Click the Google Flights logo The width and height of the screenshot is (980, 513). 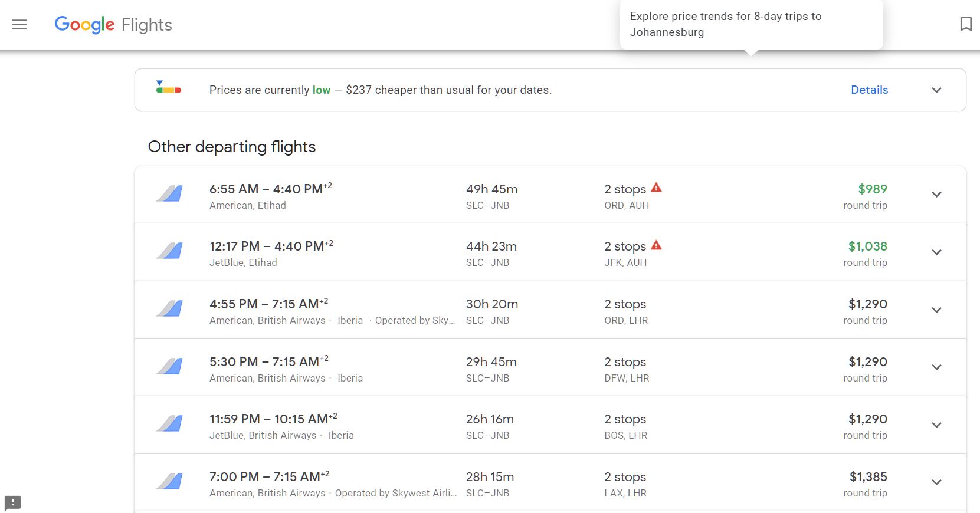[113, 25]
